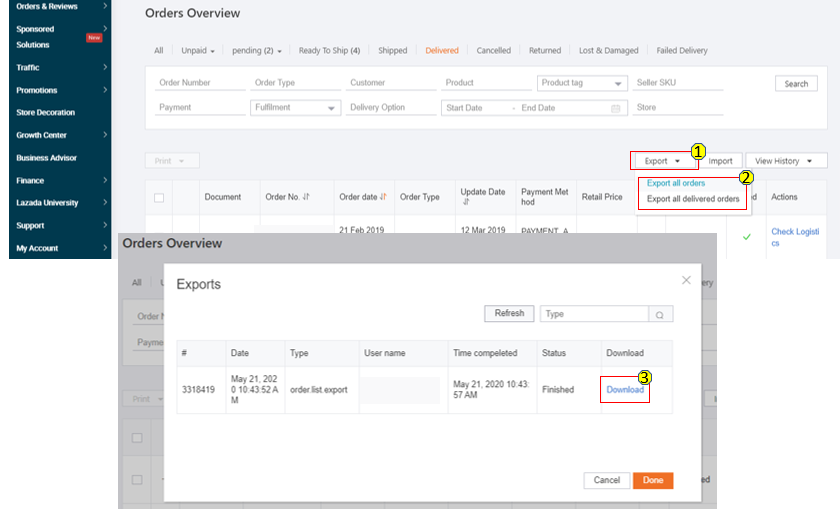
Task: Open the Failed Delivery tab
Action: (x=682, y=50)
